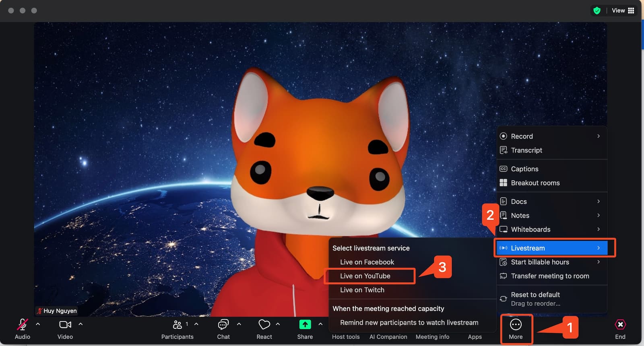
Task: Open Host tools in the toolbar
Action: [346, 337]
